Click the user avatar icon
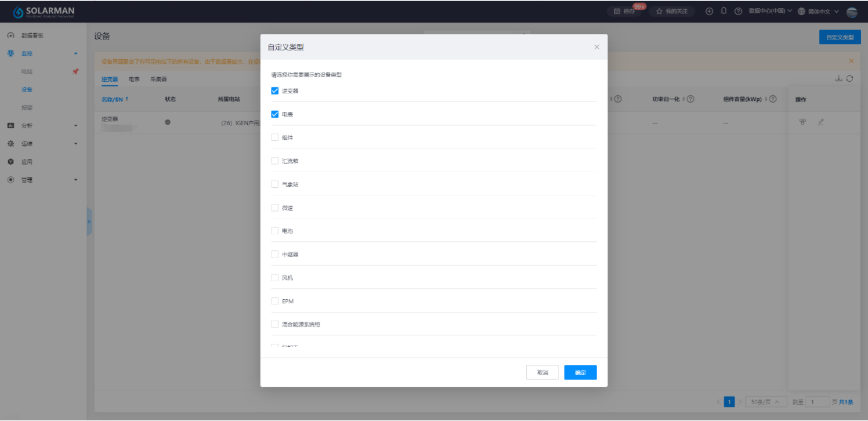 point(852,12)
